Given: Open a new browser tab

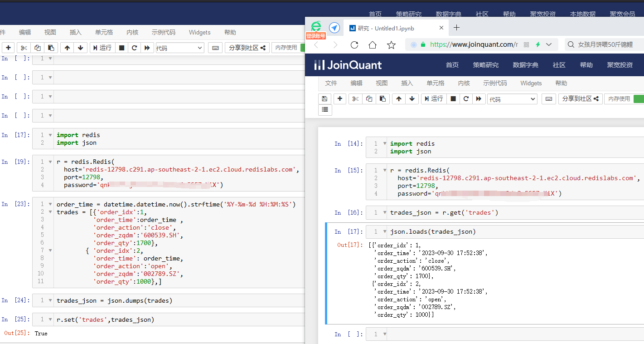Looking at the screenshot, I should tap(456, 28).
